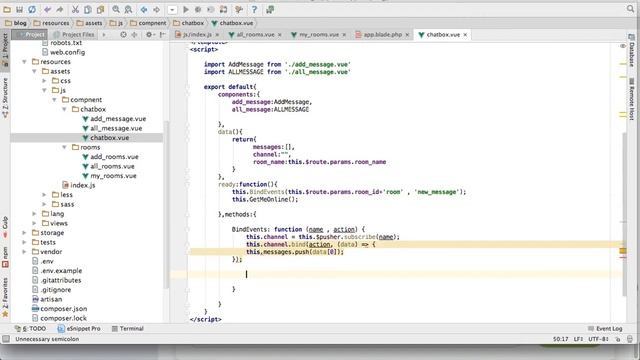This screenshot has width=640, height=360.
Task: Click the Open folder toolbar icon
Action: (7, 9)
